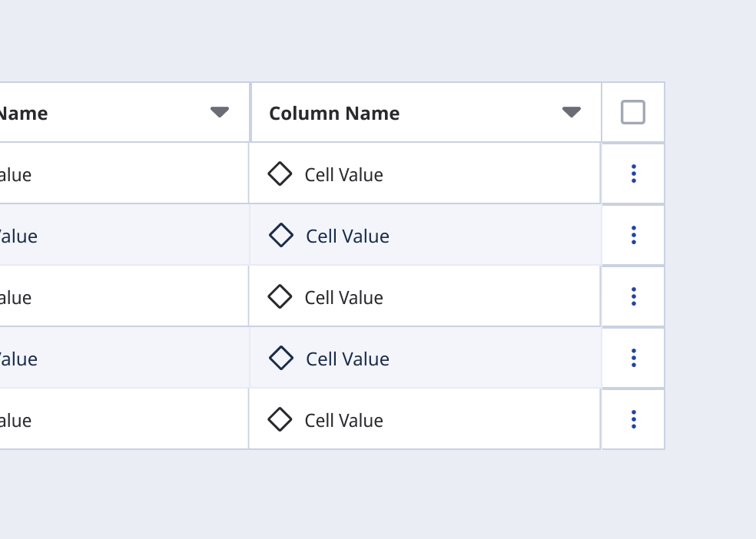This screenshot has width=756, height=539.
Task: Open the three-dot menu for the third row
Action: (633, 296)
